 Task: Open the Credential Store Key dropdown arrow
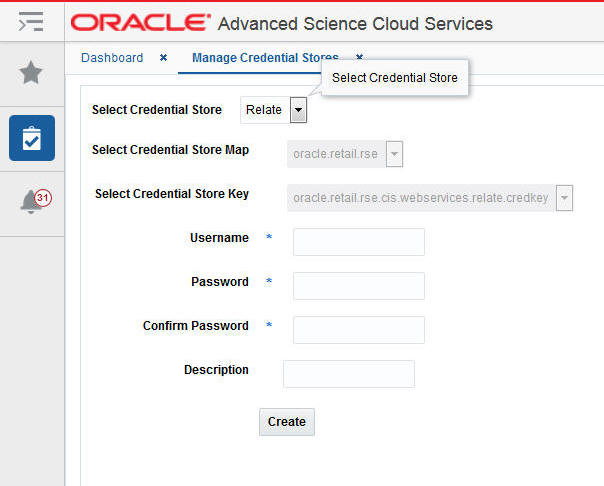[564, 198]
